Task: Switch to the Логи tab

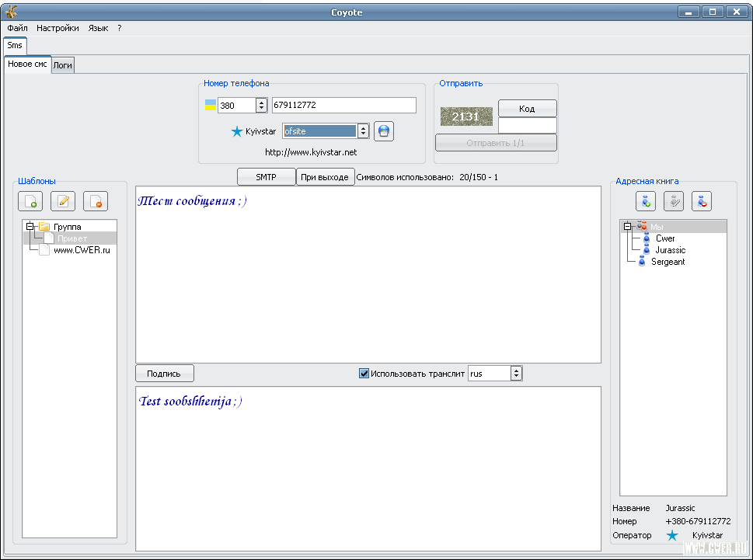Action: point(63,66)
